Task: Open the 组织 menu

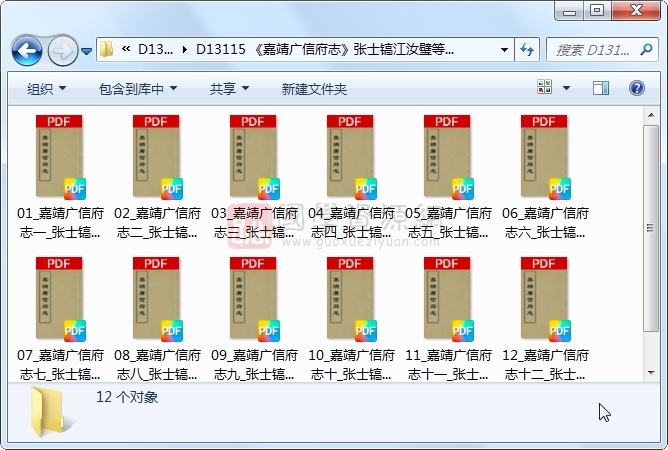Action: pos(46,89)
